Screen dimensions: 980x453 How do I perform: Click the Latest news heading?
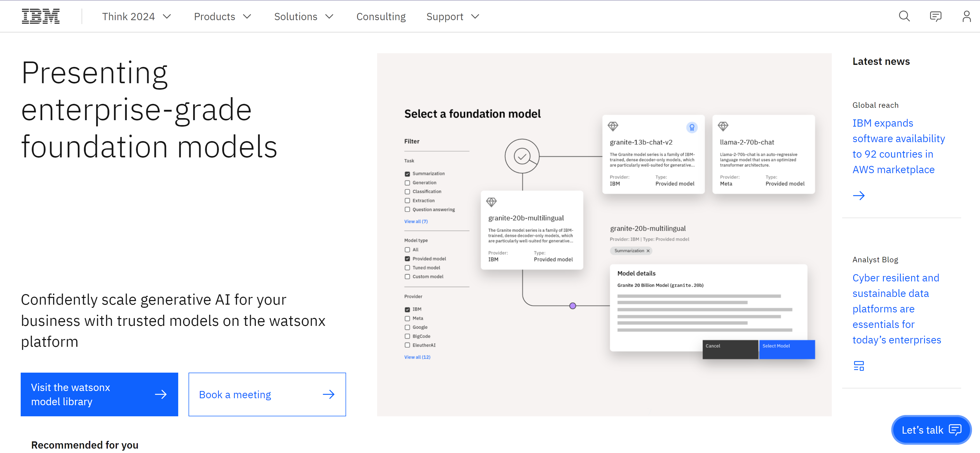881,61
